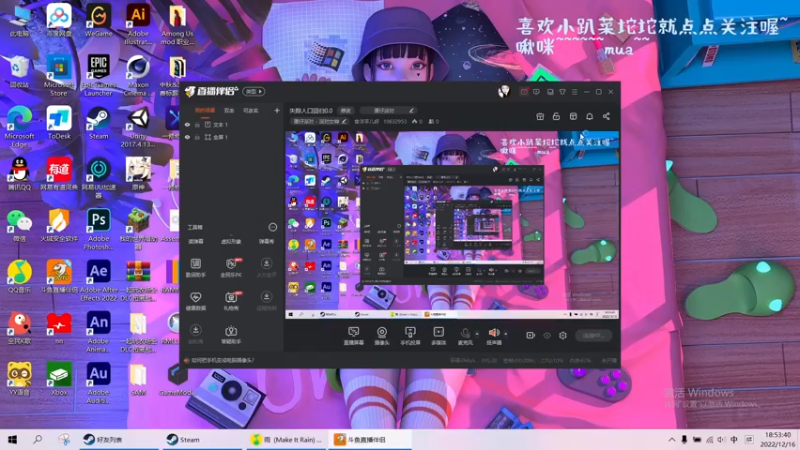Add multimedia source 多媒体
The image size is (800, 450).
pyautogui.click(x=438, y=336)
